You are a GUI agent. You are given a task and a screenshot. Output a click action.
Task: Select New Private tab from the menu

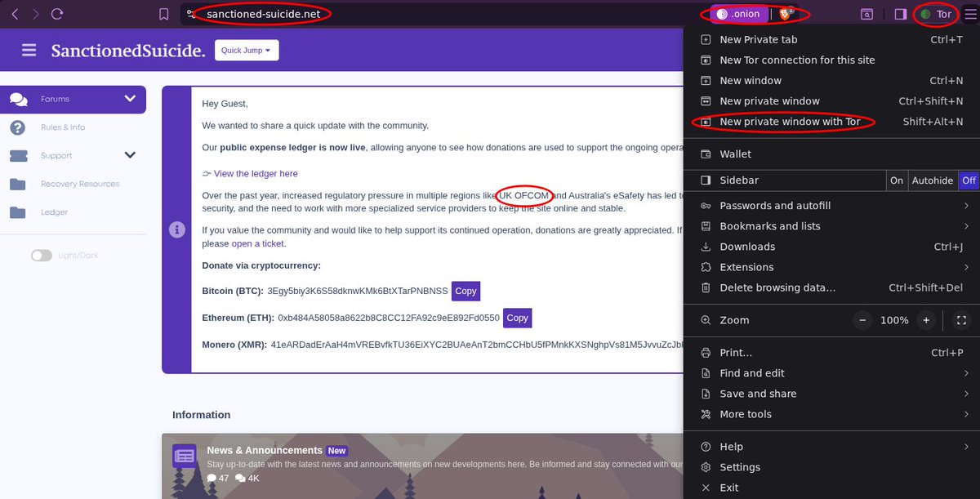pyautogui.click(x=831, y=39)
